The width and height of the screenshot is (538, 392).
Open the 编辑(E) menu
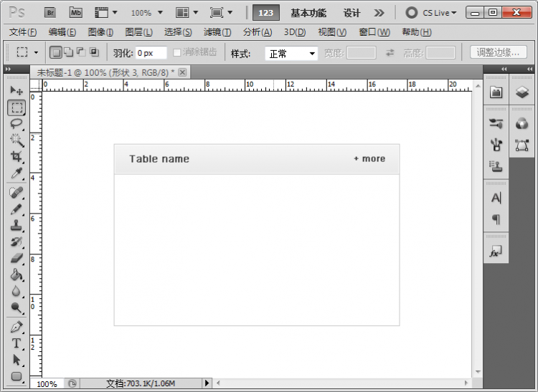tap(62, 32)
